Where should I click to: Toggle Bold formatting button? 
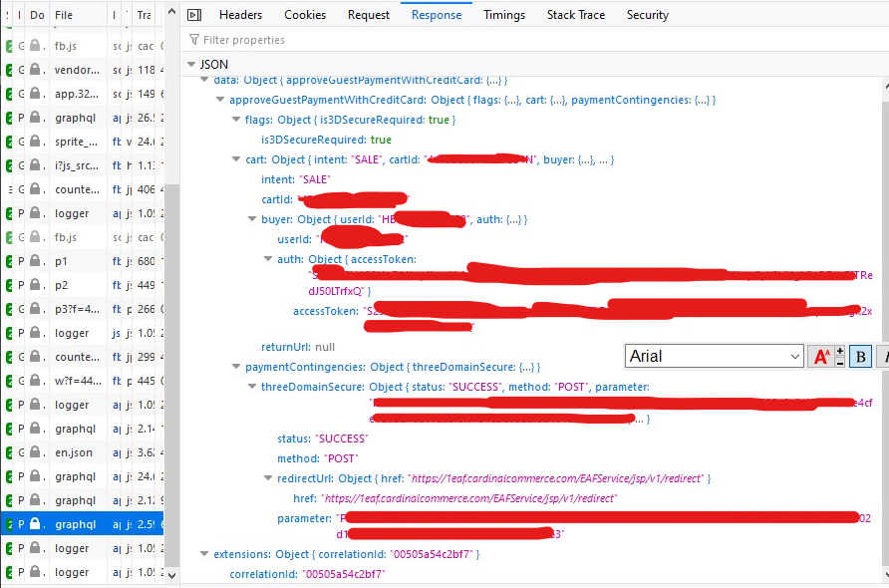(x=860, y=357)
